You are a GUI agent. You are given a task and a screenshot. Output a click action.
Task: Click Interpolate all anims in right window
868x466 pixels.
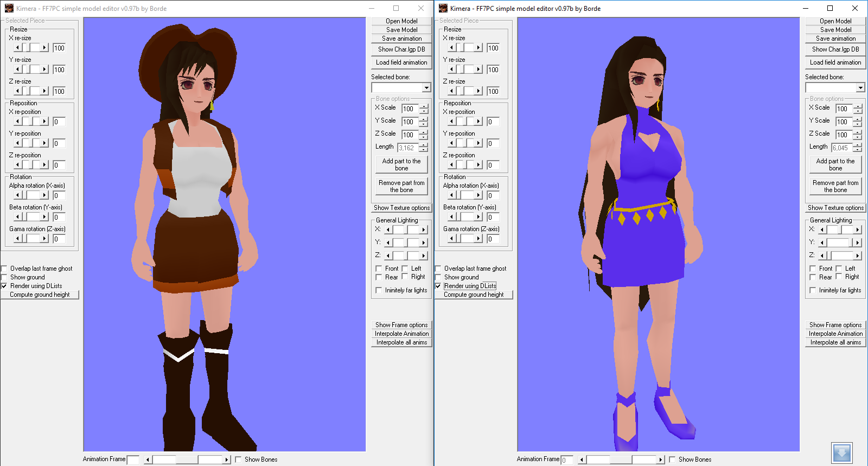[x=835, y=342]
